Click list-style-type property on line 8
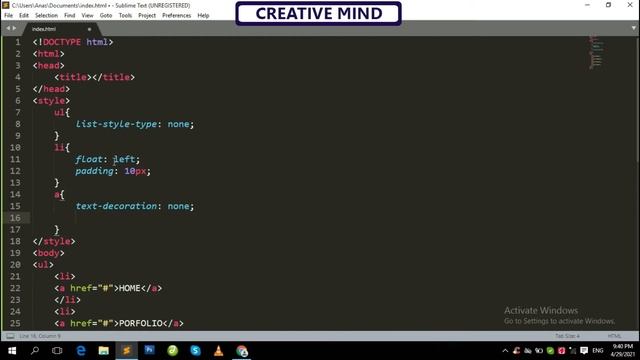The width and height of the screenshot is (640, 360). coord(116,124)
